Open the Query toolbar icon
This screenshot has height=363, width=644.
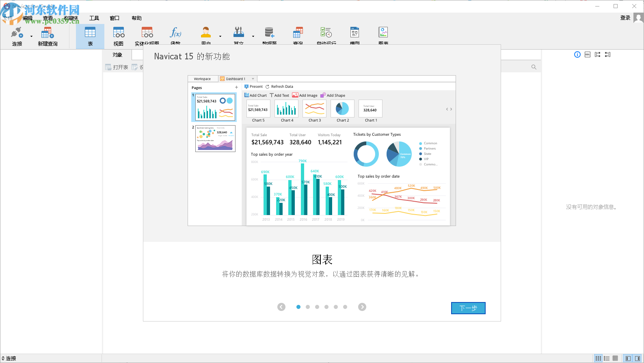pos(298,37)
